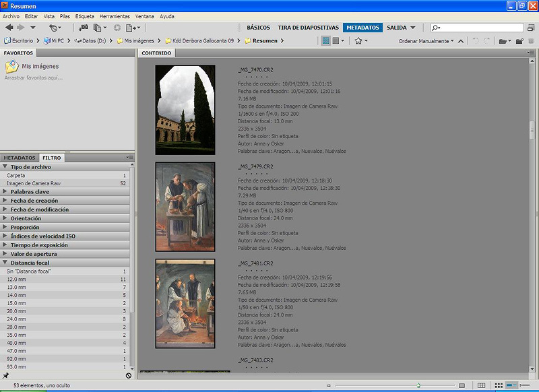Image resolution: width=539 pixels, height=392 pixels.
Task: Open the Ventana menu
Action: pos(145,16)
